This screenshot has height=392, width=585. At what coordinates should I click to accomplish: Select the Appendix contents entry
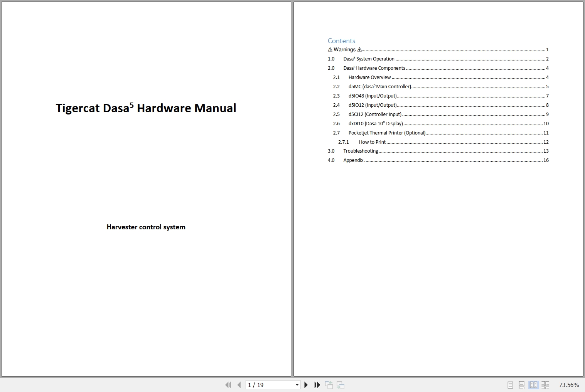click(353, 160)
